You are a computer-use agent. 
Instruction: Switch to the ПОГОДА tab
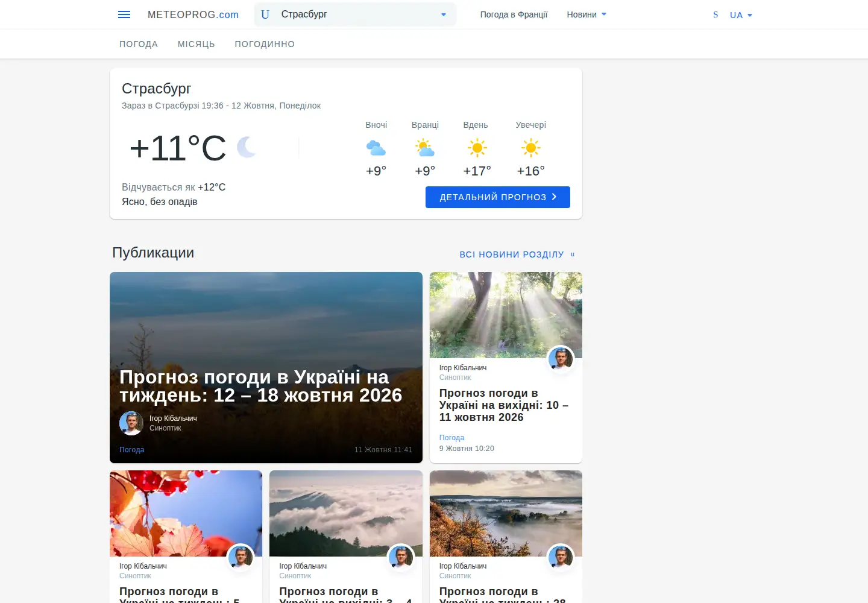(139, 44)
